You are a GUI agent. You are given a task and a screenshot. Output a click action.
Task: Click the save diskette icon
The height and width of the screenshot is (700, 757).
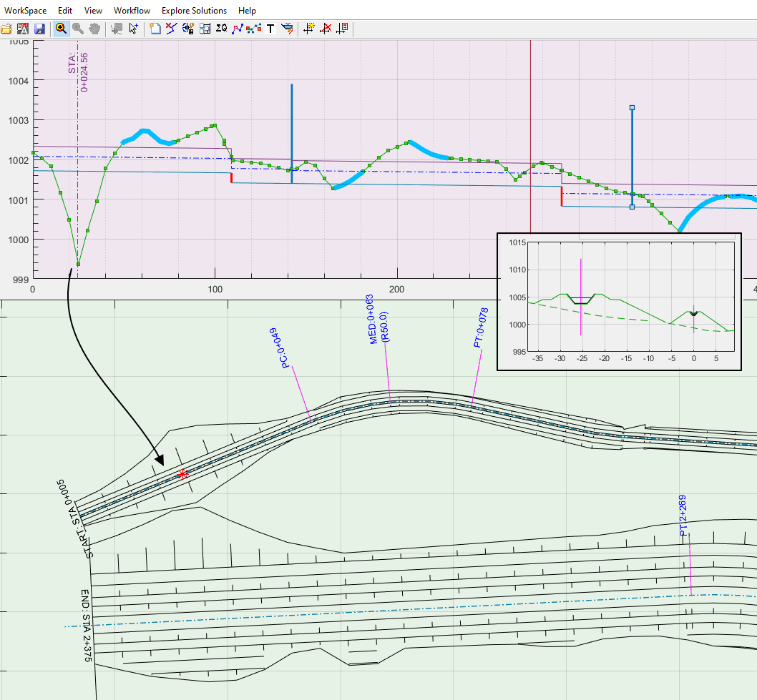coord(39,29)
